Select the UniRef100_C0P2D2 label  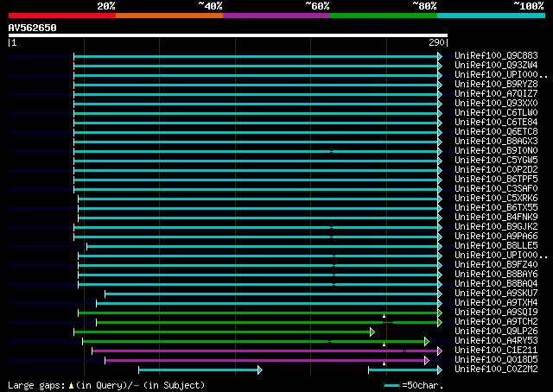pos(496,170)
